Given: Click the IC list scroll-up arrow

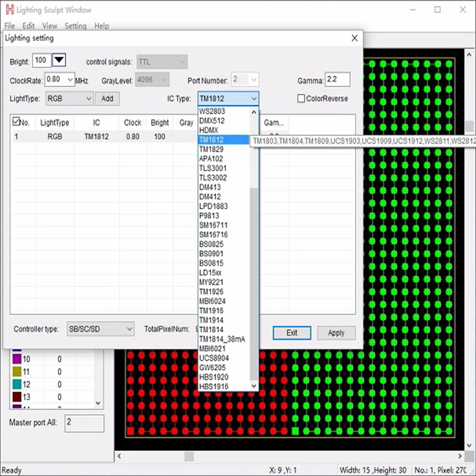Looking at the screenshot, I should pos(254,112).
